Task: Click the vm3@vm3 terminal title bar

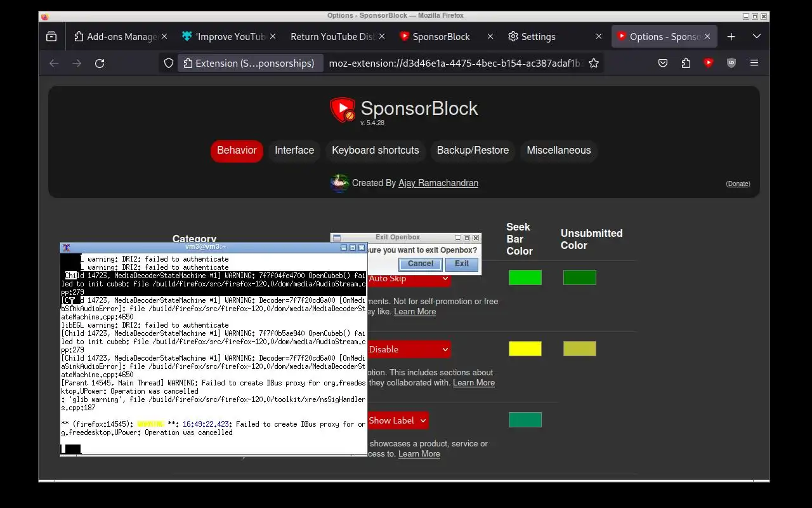Action: [206, 247]
